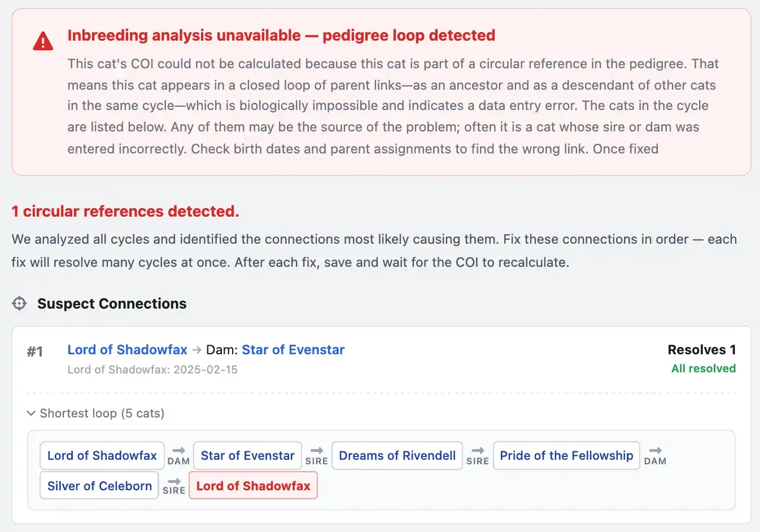
Task: Click the highlighted Lord of Shadowfax chip
Action: coord(253,485)
